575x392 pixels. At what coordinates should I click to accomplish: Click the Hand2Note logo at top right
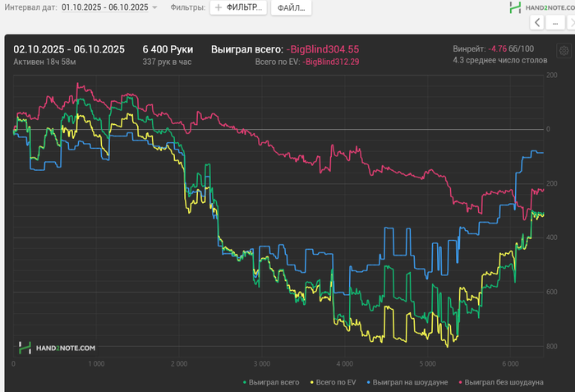tap(536, 7)
